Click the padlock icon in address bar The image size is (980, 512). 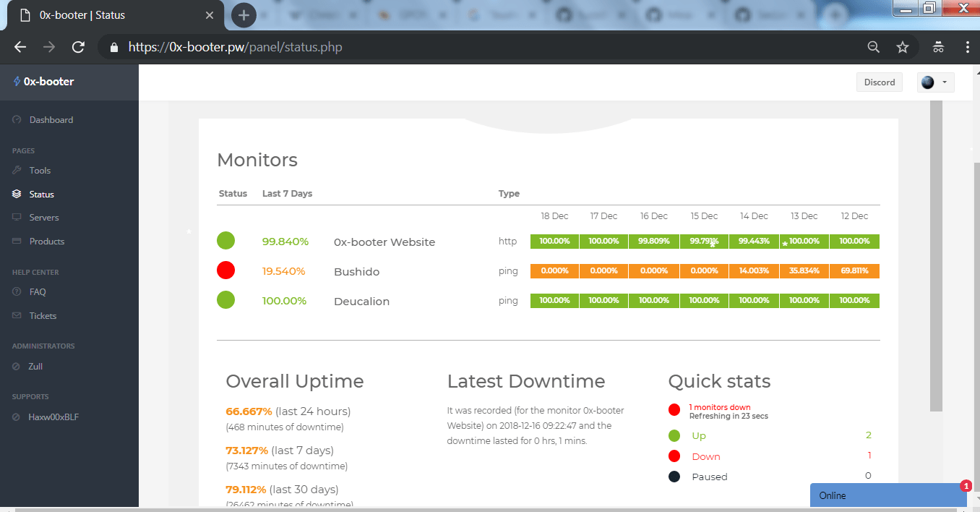pyautogui.click(x=113, y=47)
